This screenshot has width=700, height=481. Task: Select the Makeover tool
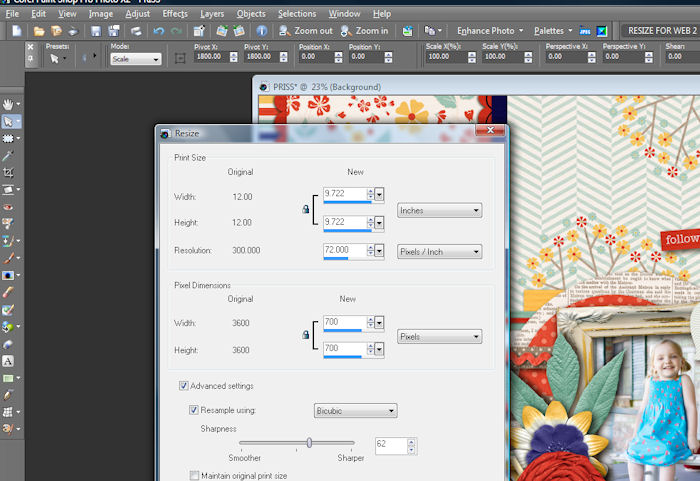tap(8, 224)
